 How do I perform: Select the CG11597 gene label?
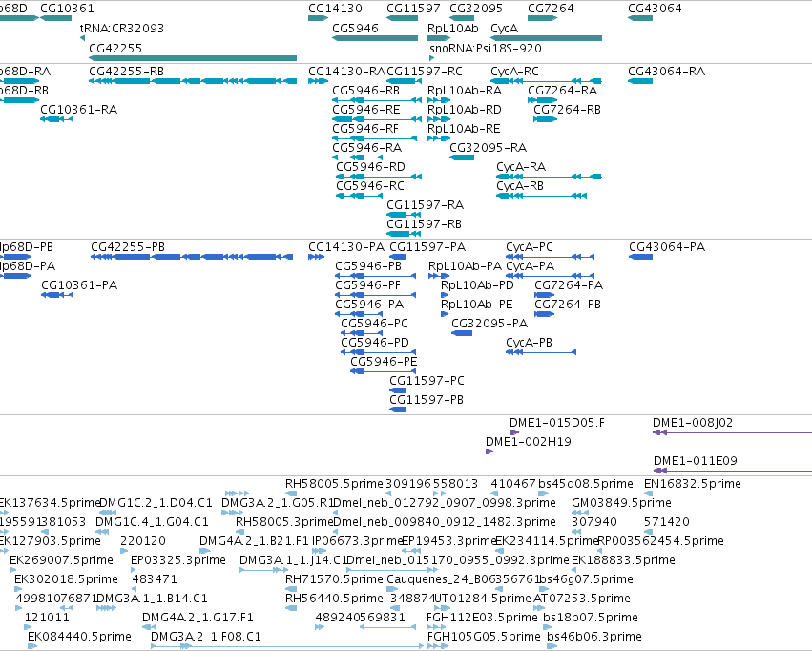pyautogui.click(x=413, y=9)
